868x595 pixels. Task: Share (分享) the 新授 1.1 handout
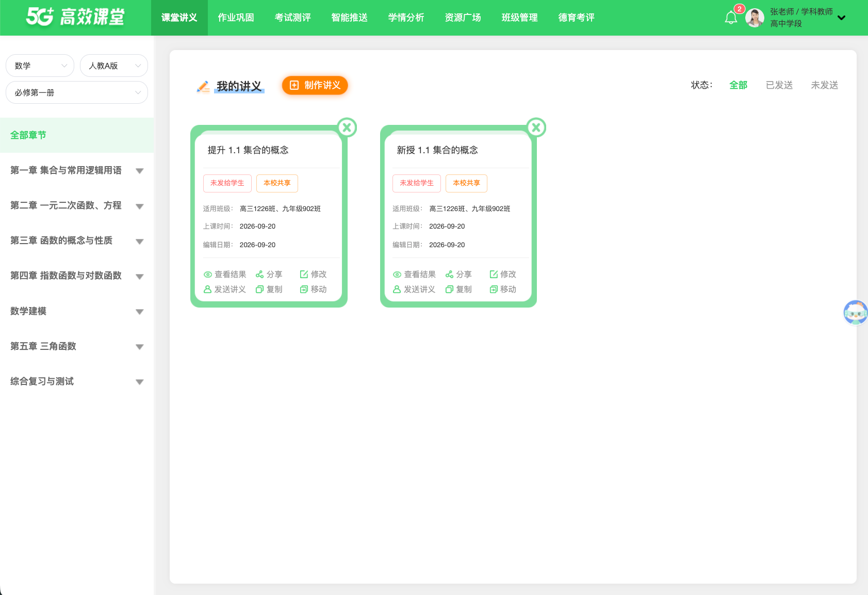pyautogui.click(x=458, y=275)
